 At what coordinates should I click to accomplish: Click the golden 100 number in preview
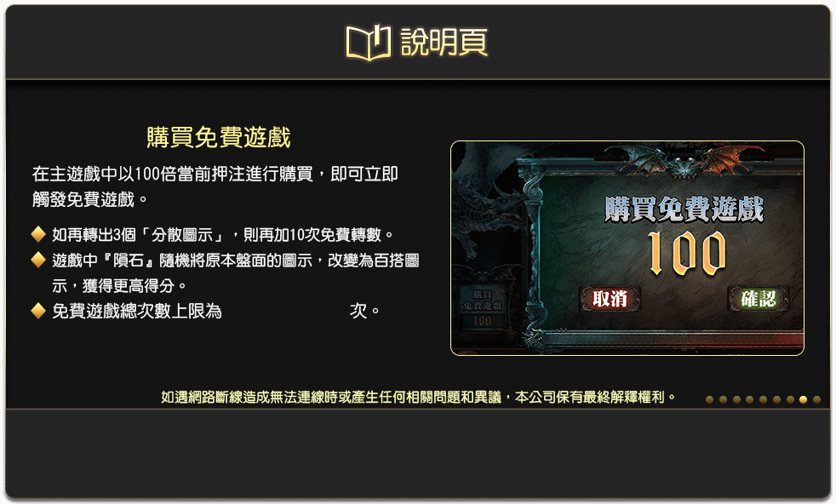pos(687,254)
